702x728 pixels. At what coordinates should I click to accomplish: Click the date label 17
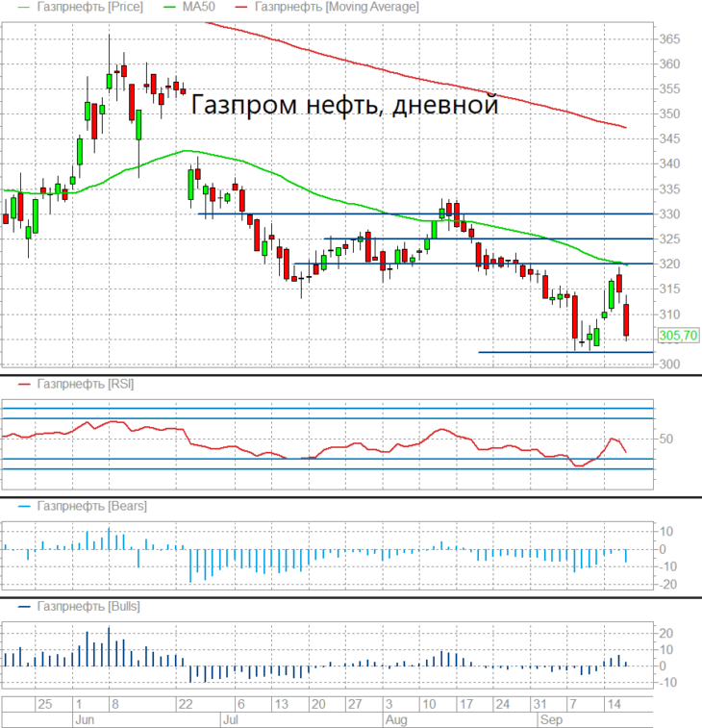[x=465, y=704]
